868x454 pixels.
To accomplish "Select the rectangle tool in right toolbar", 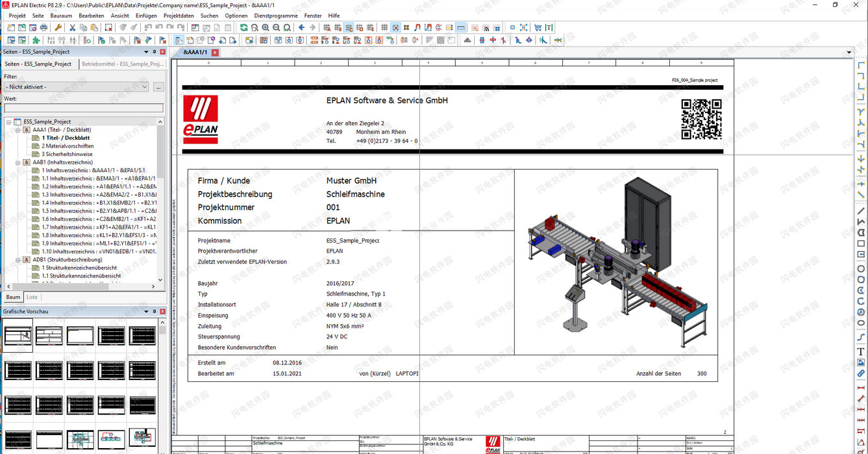I will tap(861, 244).
